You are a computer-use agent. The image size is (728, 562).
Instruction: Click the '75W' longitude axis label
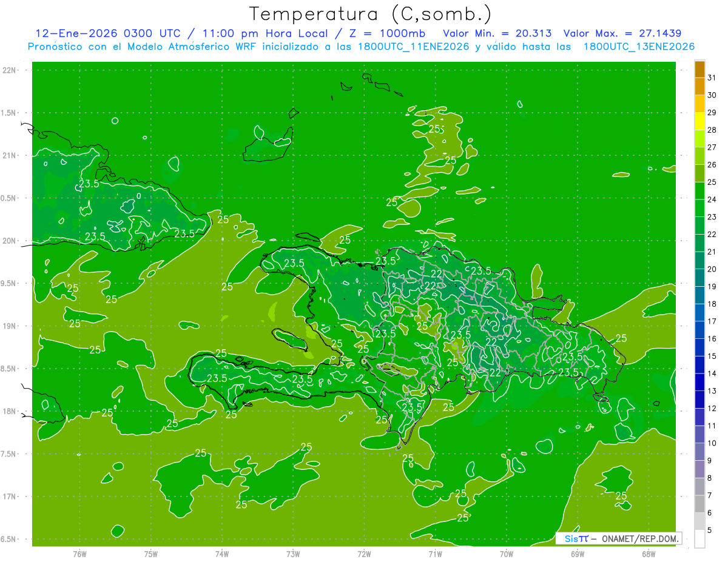[x=151, y=554]
